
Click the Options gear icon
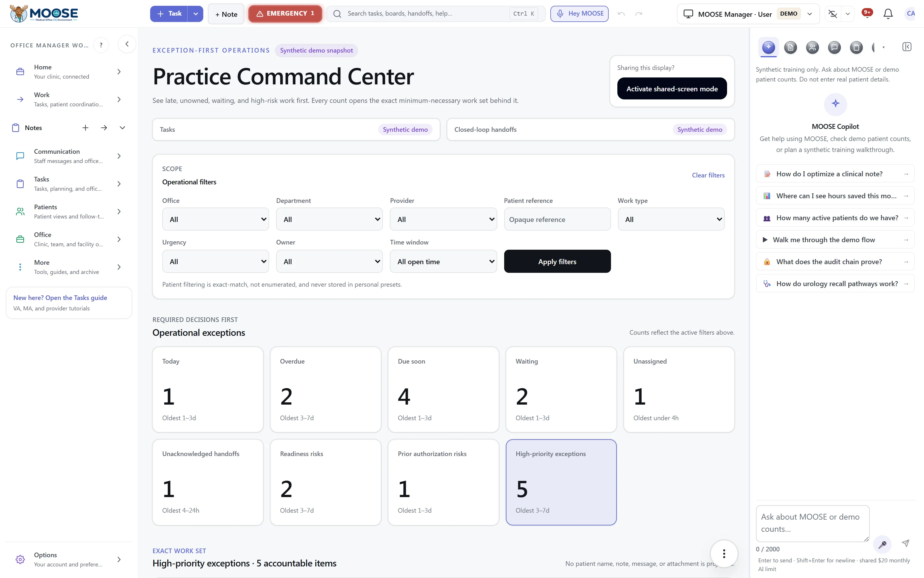(20, 559)
